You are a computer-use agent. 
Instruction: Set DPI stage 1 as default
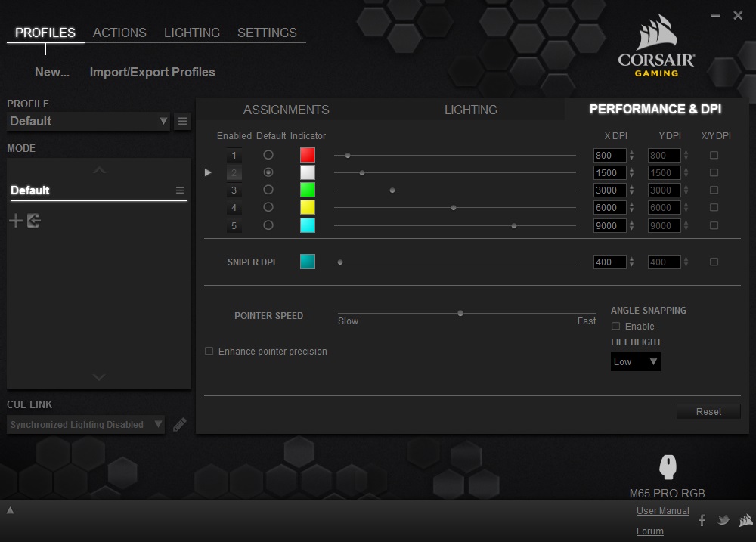coord(268,155)
